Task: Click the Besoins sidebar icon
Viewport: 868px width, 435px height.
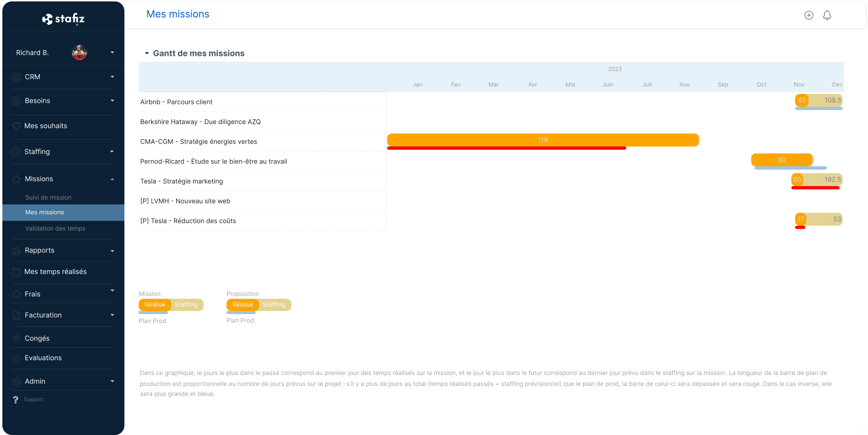Action: point(16,101)
